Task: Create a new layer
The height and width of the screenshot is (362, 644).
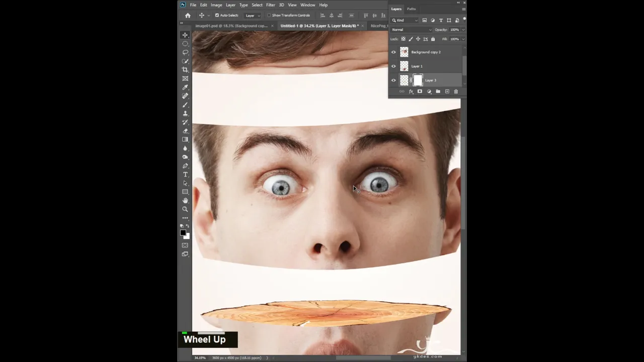Action: tap(447, 92)
